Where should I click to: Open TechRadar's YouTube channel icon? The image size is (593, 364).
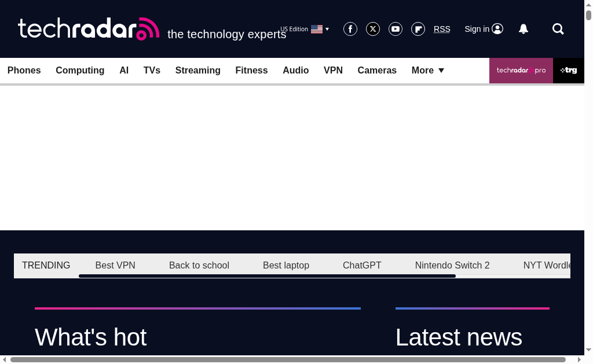coord(396,29)
